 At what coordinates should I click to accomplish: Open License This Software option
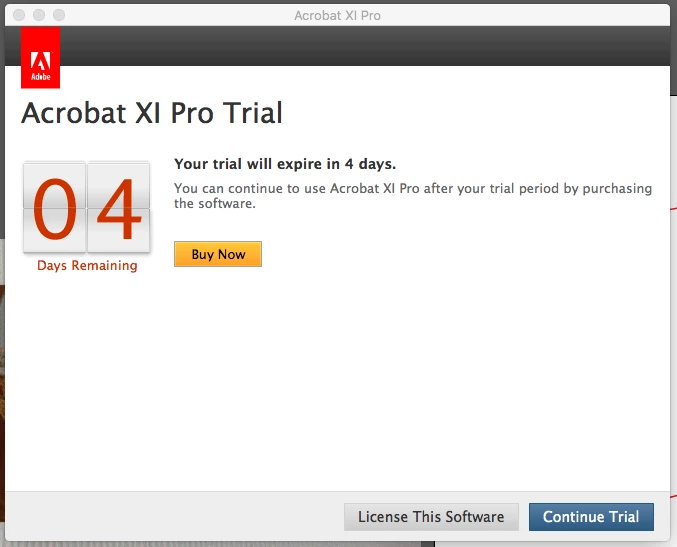[x=431, y=517]
